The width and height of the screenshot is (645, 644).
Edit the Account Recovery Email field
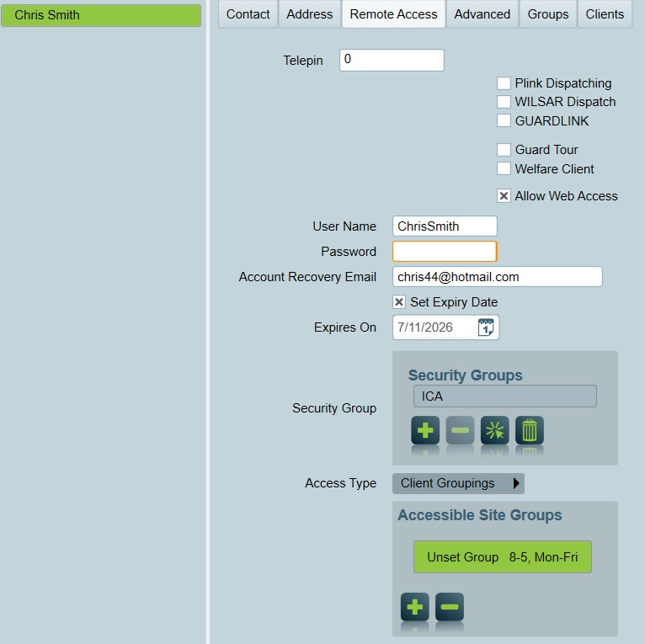click(x=498, y=277)
